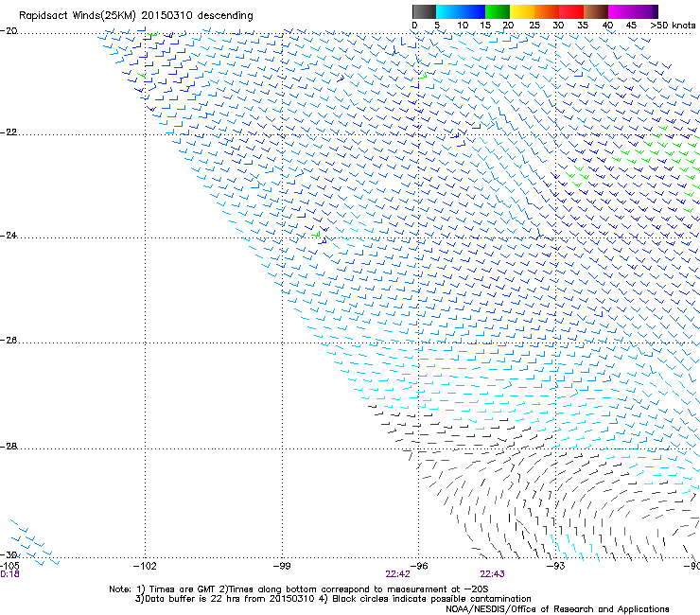The width and height of the screenshot is (700, 615).
Task: Click the '-93' longitude axis label
Action: coord(556,567)
